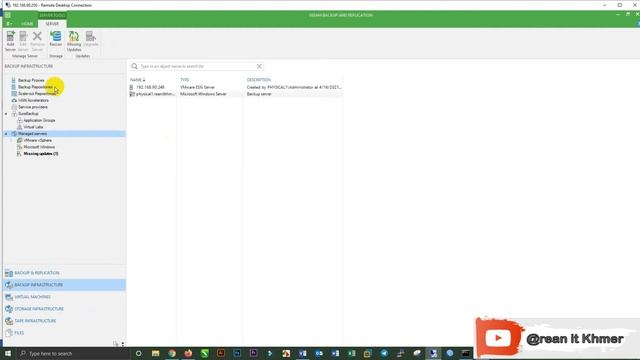
Task: Open Firefox from the taskbar
Action: pos(188,353)
